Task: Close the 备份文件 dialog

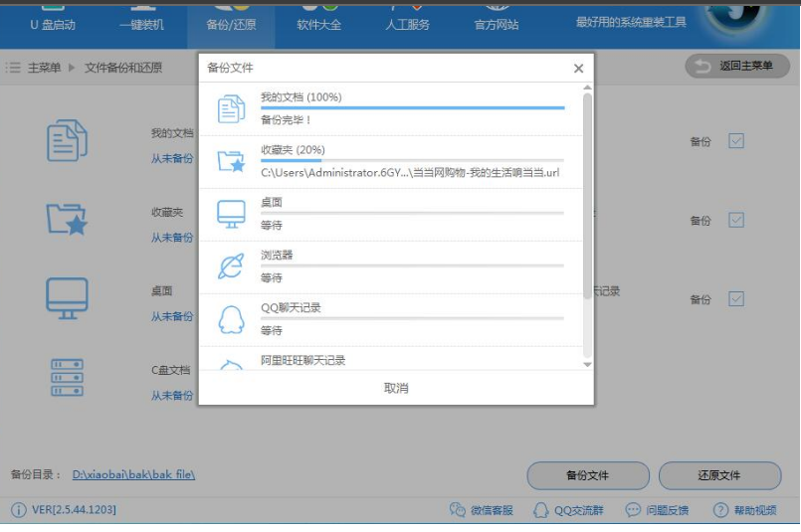Action: [578, 69]
